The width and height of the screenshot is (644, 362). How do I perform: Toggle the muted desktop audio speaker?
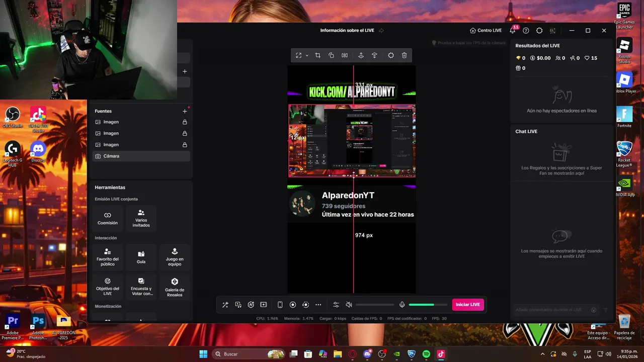(x=349, y=305)
